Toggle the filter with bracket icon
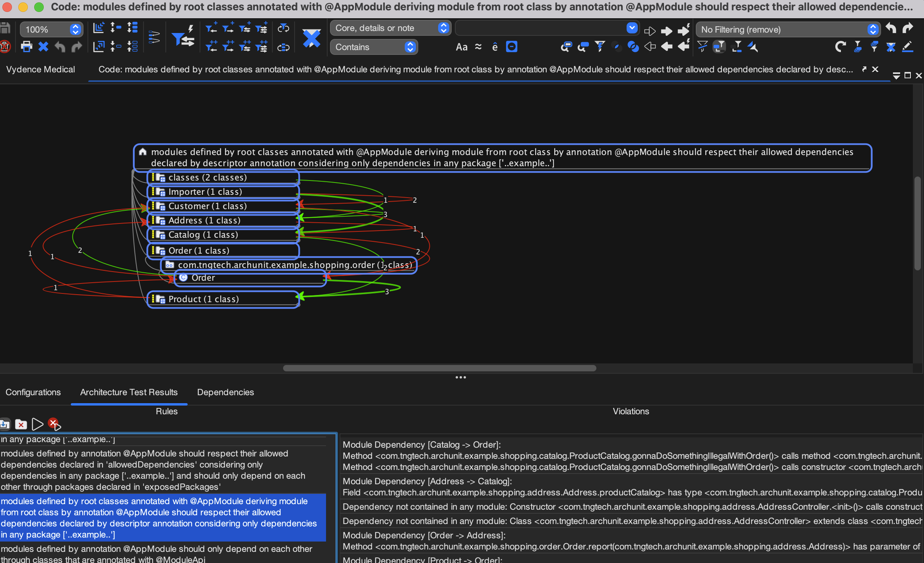The height and width of the screenshot is (563, 924). [737, 47]
